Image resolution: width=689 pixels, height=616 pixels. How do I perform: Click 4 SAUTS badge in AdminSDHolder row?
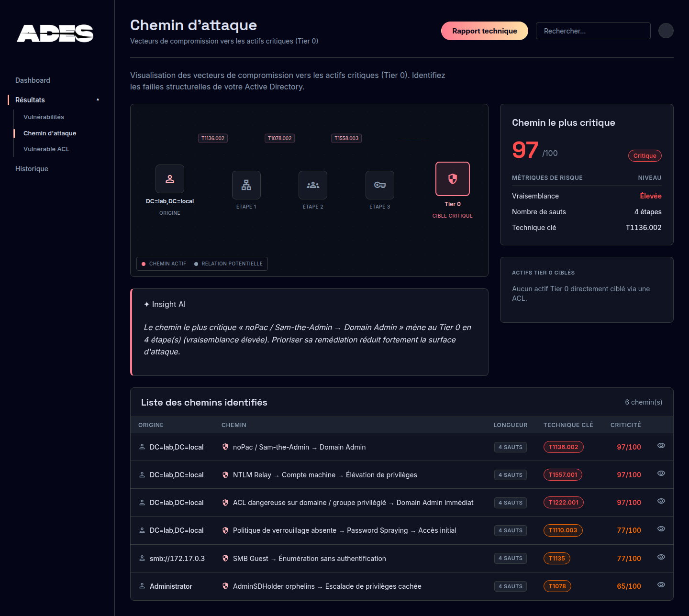click(511, 586)
